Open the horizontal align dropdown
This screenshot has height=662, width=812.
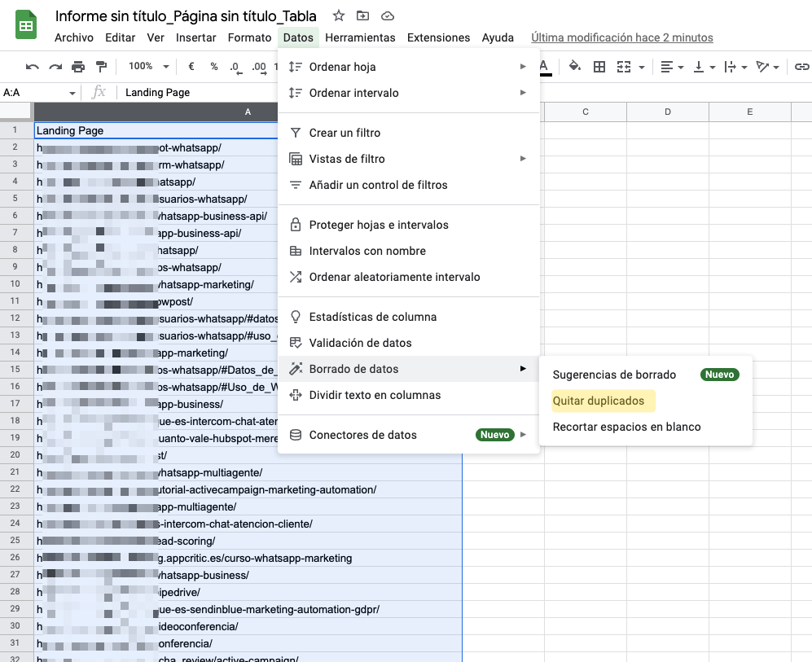tap(672, 67)
